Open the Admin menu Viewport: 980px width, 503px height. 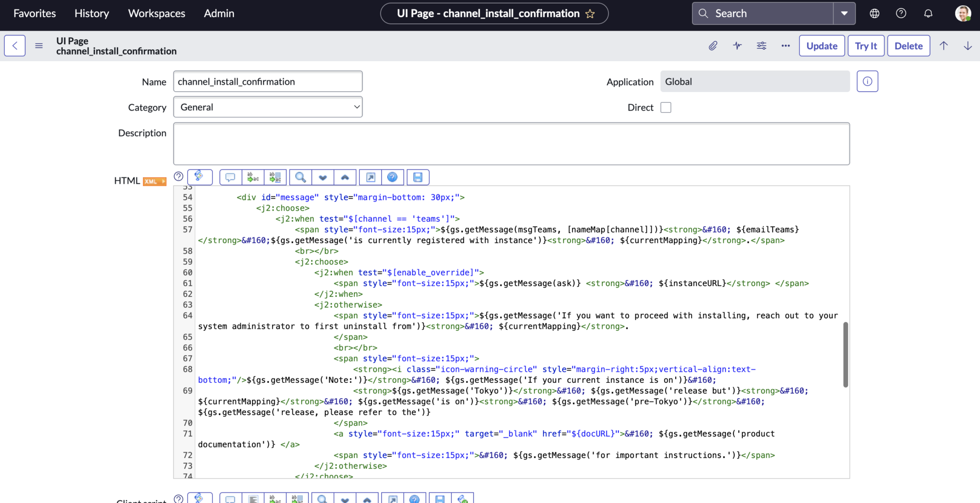click(x=219, y=13)
